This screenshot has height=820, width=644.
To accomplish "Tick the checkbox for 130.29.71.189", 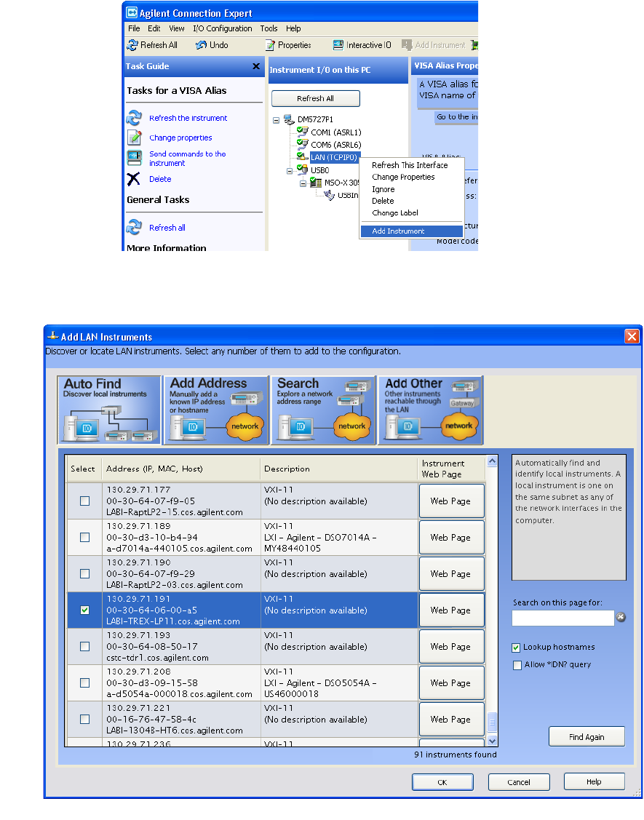I will pos(84,537).
